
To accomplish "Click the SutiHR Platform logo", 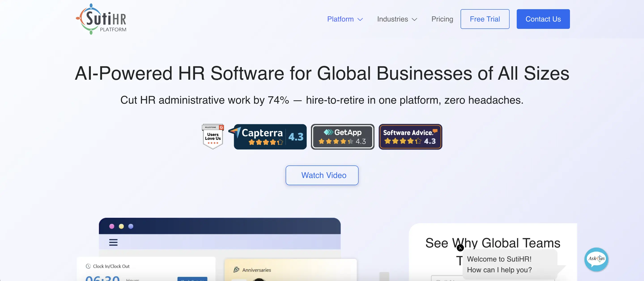I will coord(101,19).
